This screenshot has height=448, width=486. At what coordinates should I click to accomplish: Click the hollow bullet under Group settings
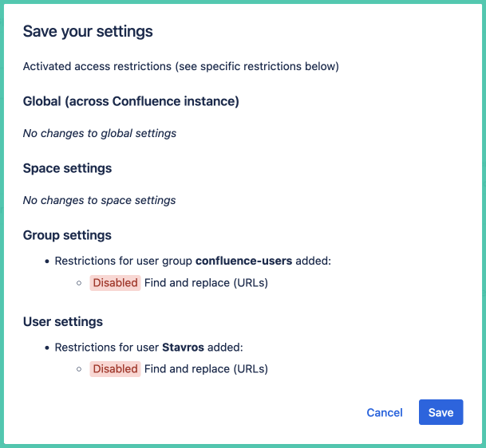[x=79, y=283]
